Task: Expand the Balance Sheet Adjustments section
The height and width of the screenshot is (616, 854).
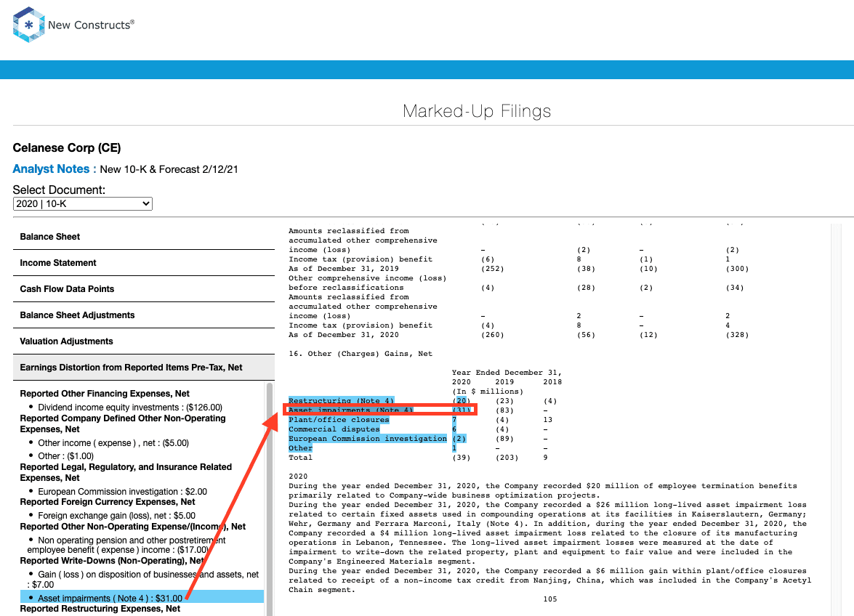Action: [144, 315]
